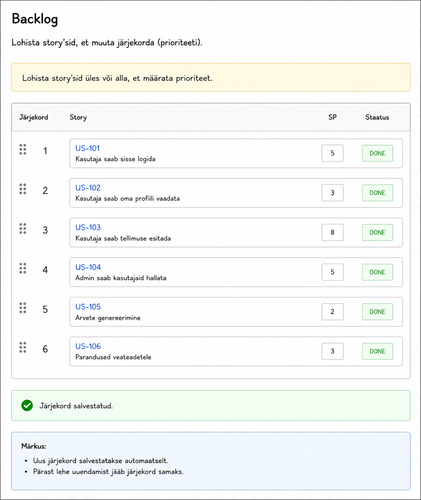Click drag handle icon for US-106
This screenshot has height=500, width=421.
tap(23, 347)
